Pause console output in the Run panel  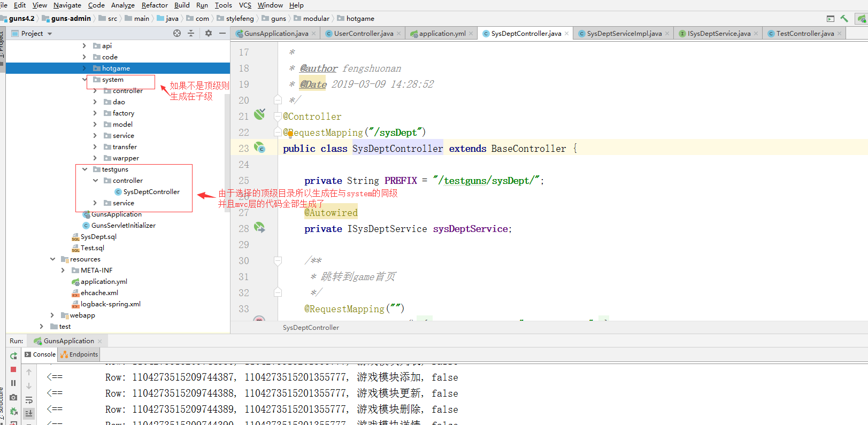13,383
